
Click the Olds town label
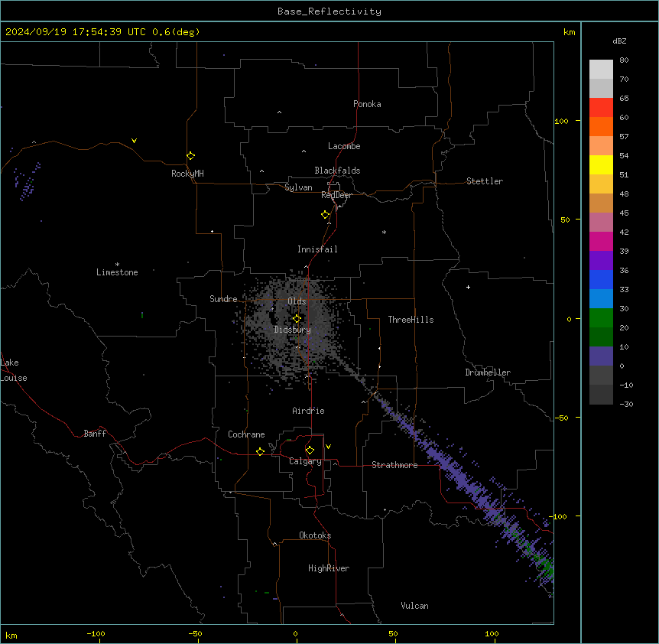pos(297,301)
